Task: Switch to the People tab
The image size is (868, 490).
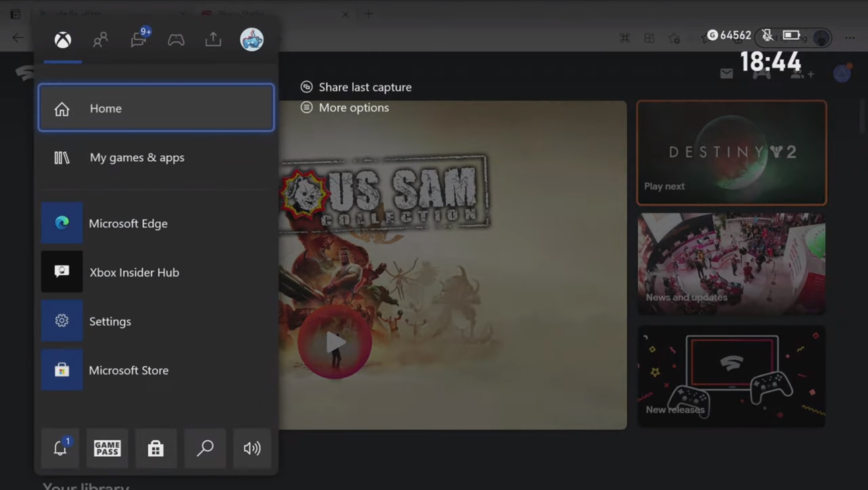Action: coord(101,40)
